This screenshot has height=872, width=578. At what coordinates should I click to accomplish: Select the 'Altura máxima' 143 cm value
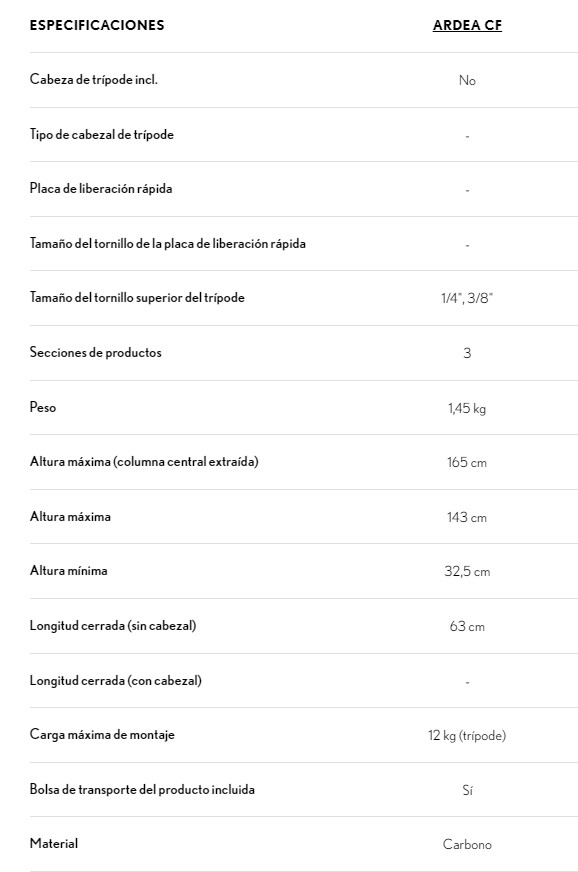point(467,518)
